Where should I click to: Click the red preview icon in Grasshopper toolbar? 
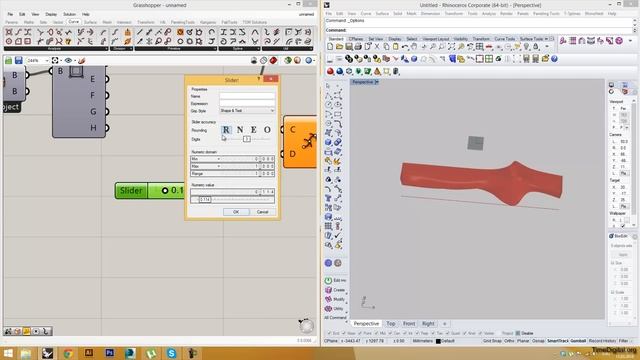click(273, 60)
